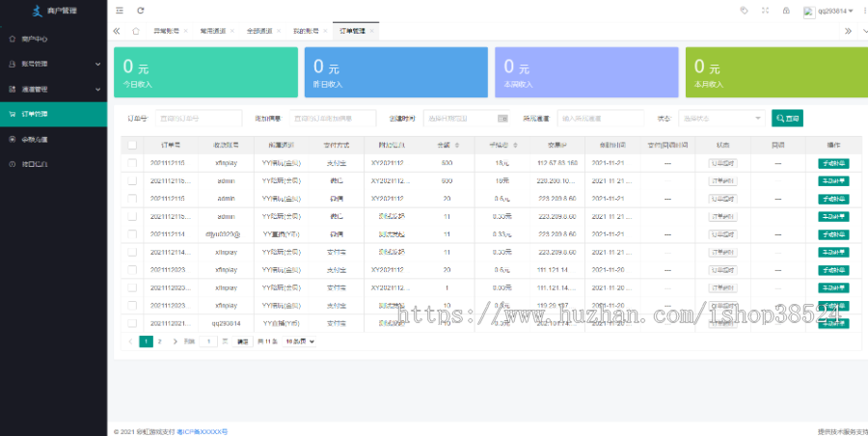The image size is (868, 436).
Task: Click the calendar icon in 创建时间 field
Action: click(x=502, y=118)
